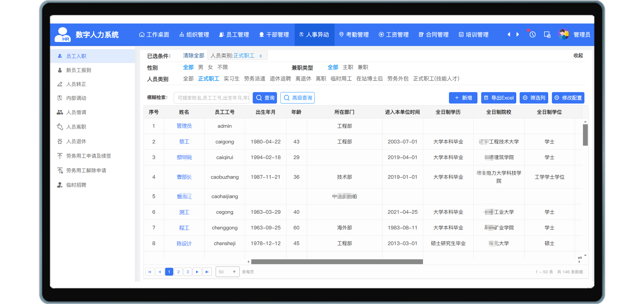Image resolution: width=644 pixels, height=304 pixels.
Task: Open 高级查询 advanced search
Action: pos(297,98)
